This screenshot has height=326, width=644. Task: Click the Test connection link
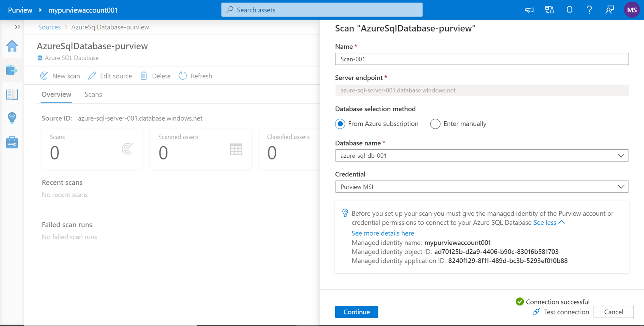click(566, 312)
